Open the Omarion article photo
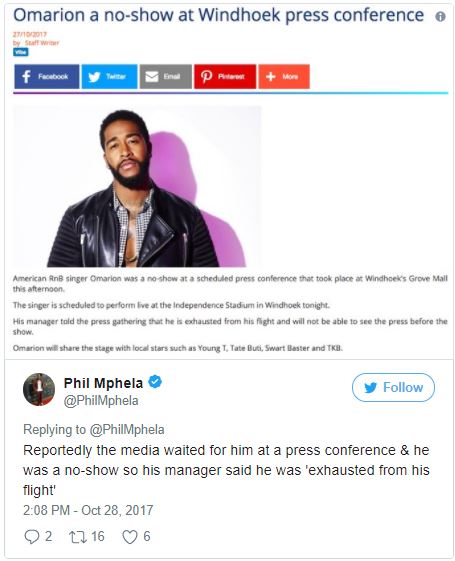The image size is (455, 561). click(137, 186)
